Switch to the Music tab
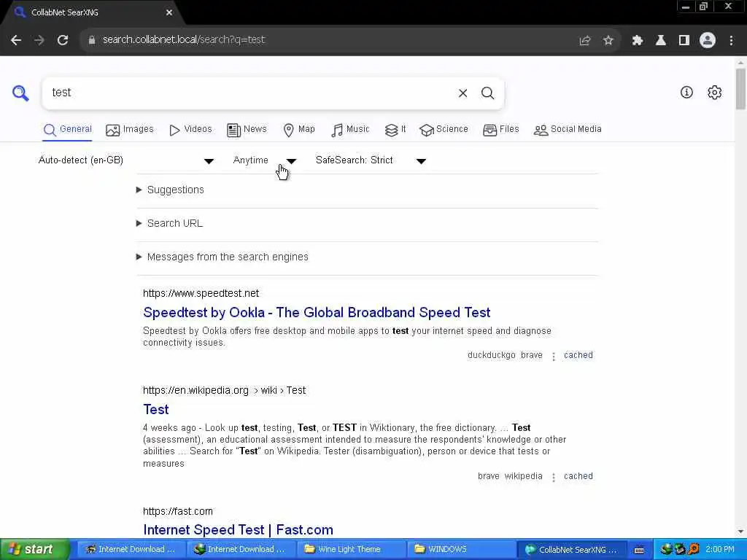 click(350, 130)
